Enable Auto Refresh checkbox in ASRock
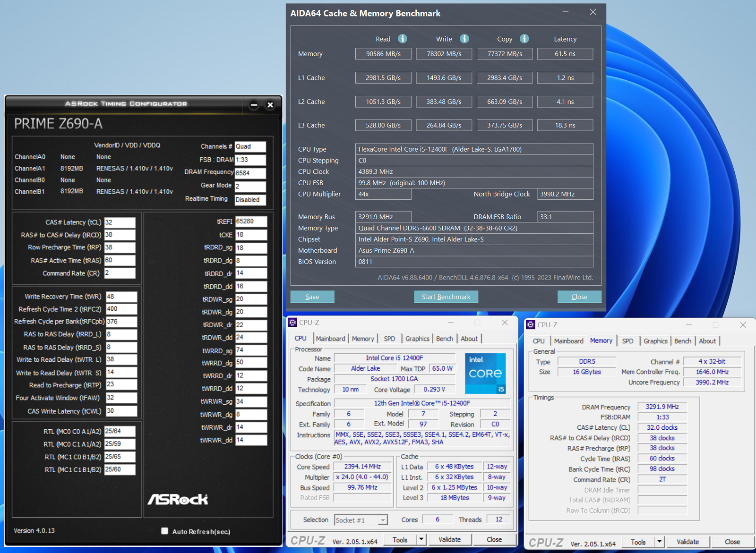Image resolution: width=756 pixels, height=553 pixels. tap(164, 531)
